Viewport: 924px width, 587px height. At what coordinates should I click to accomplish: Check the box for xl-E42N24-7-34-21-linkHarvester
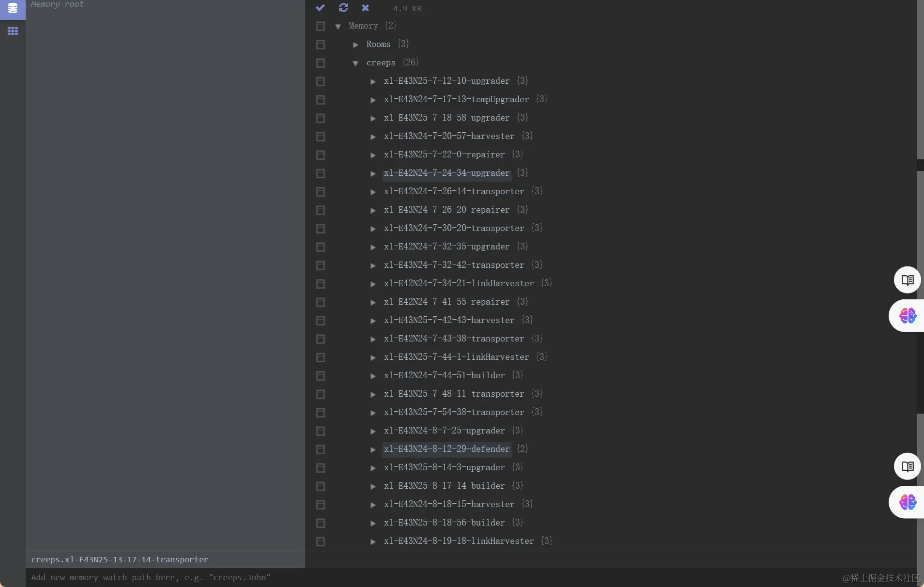(x=321, y=284)
